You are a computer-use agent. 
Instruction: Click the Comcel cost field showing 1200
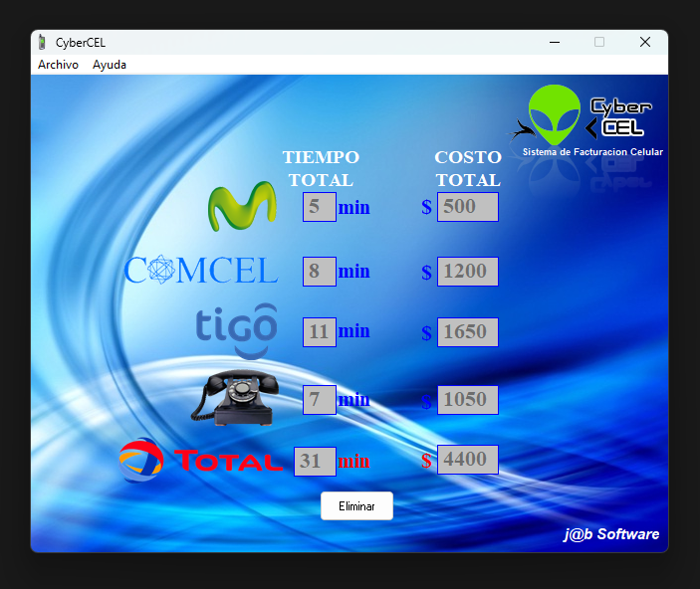tap(467, 272)
